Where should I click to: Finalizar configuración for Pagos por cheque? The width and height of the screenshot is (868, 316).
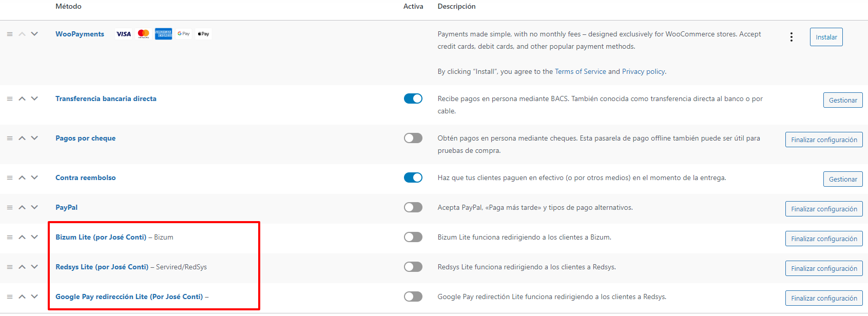click(824, 140)
